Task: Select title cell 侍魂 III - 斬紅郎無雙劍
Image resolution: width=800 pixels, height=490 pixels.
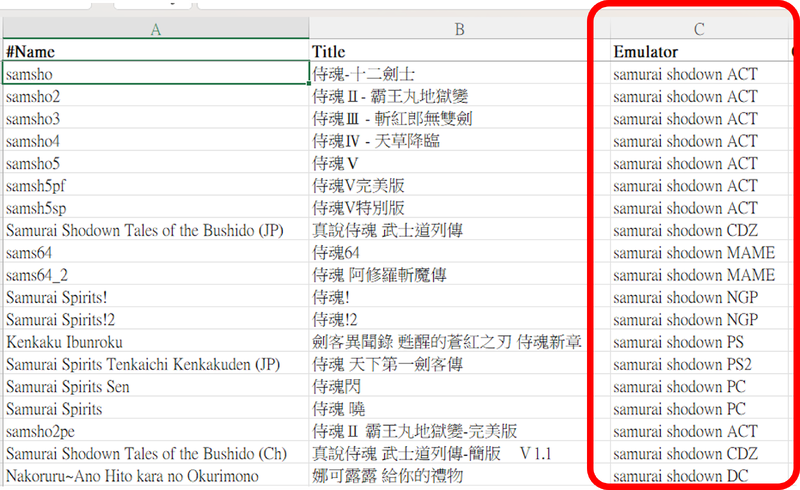Action: (459, 118)
